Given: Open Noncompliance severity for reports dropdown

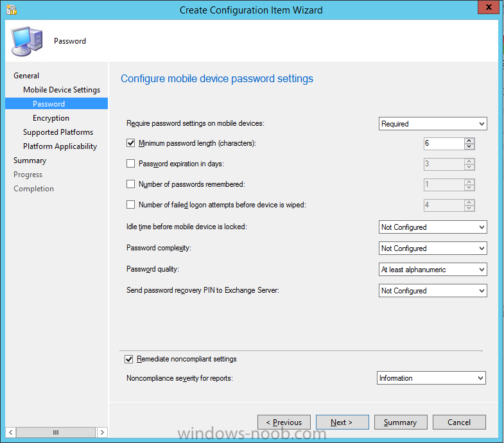Looking at the screenshot, I should point(431,378).
